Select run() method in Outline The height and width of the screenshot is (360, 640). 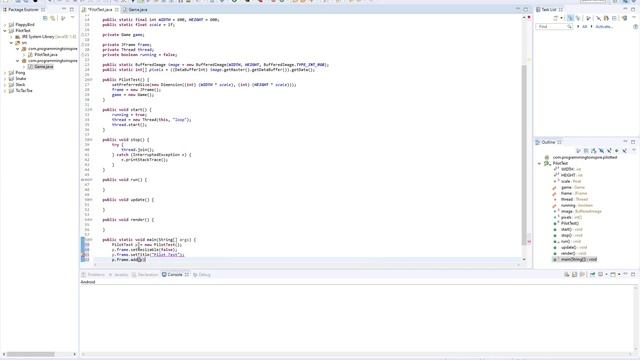tap(567, 242)
